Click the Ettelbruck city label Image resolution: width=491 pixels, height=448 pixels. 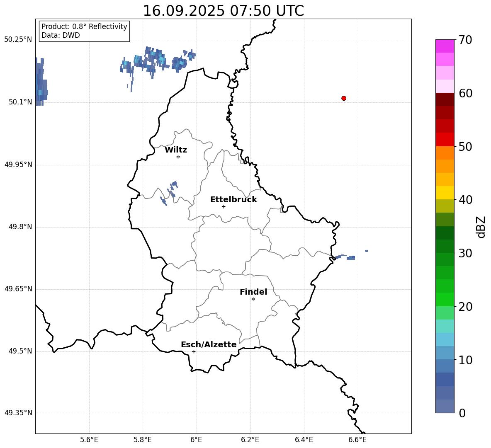point(233,200)
